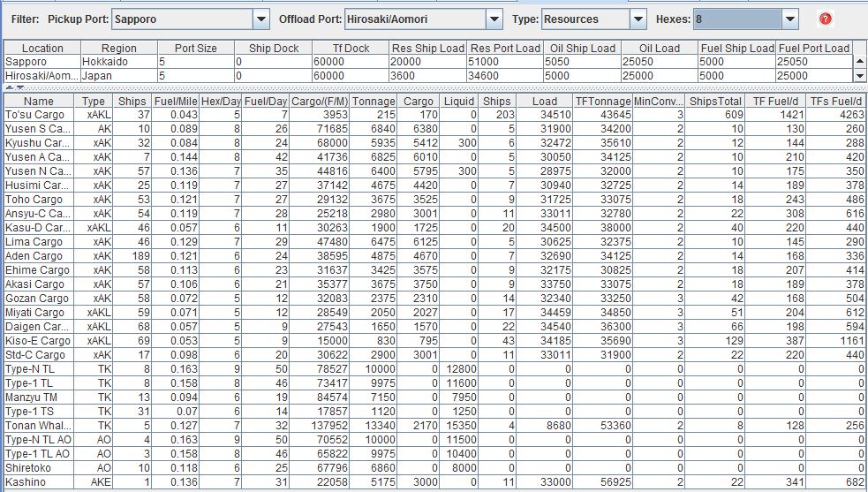Sort ships by the Tonnage column header
The height and width of the screenshot is (492, 868).
(x=374, y=101)
